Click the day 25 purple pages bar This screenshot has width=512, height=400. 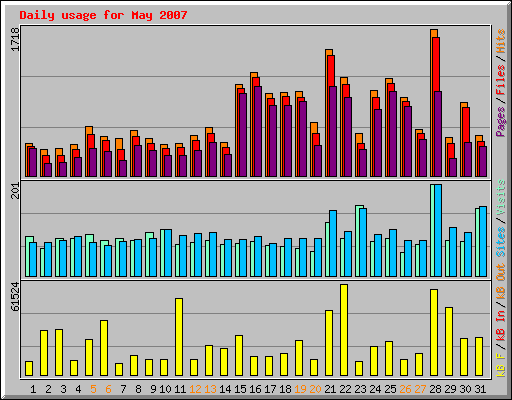click(393, 134)
